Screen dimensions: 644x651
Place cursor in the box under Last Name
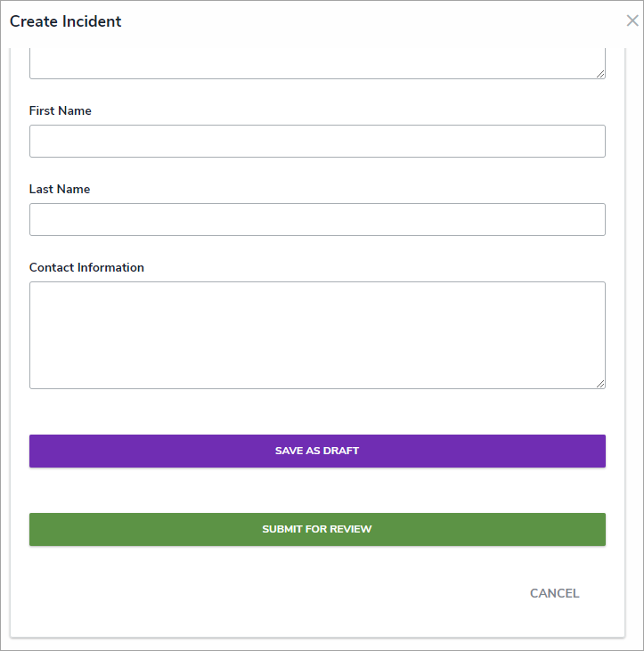tap(317, 219)
